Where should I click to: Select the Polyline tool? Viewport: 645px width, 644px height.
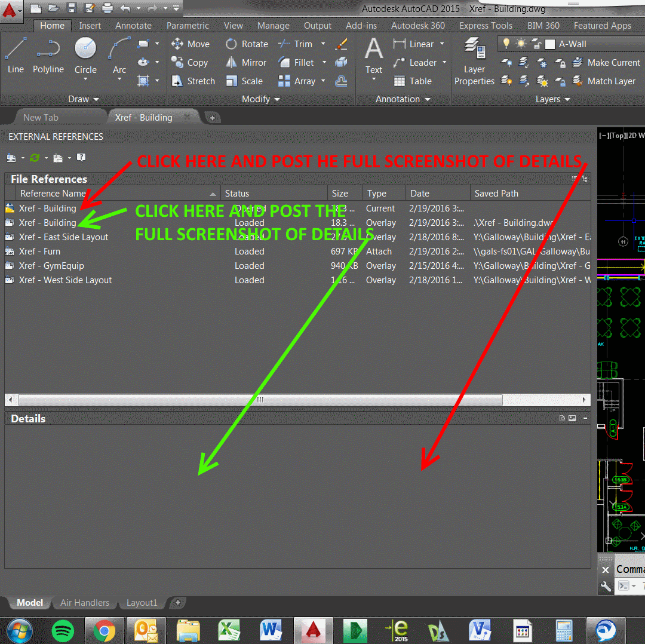(x=48, y=56)
